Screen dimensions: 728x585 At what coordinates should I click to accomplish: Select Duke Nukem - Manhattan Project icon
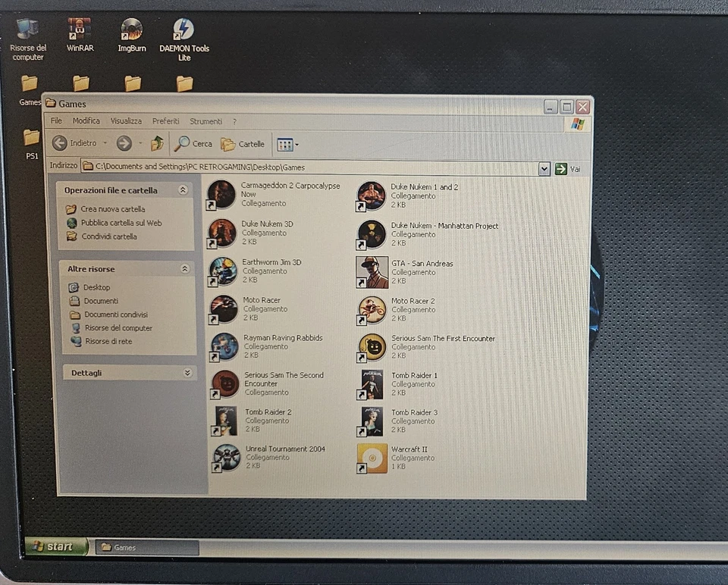tap(371, 235)
